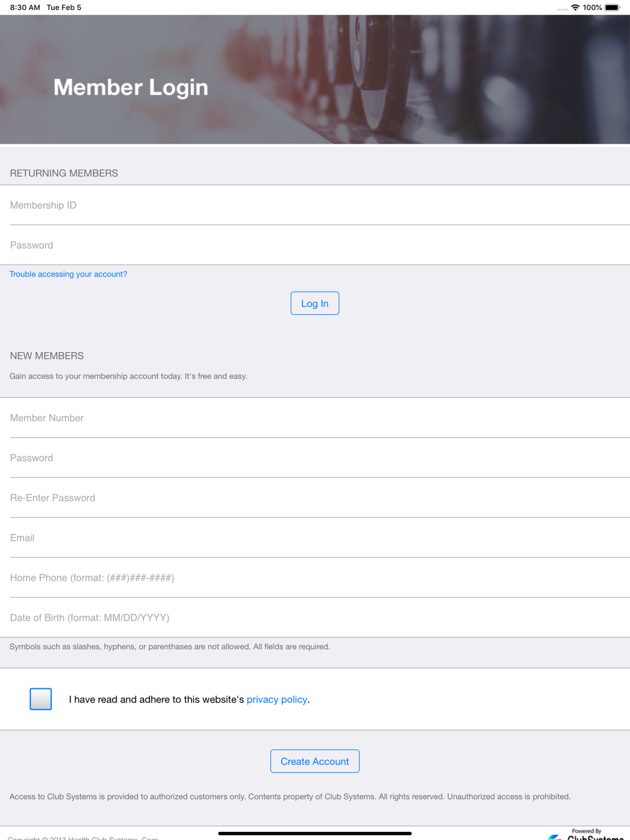The height and width of the screenshot is (840, 630).
Task: Click the 'NEW MEMBERS' section header
Action: point(47,356)
